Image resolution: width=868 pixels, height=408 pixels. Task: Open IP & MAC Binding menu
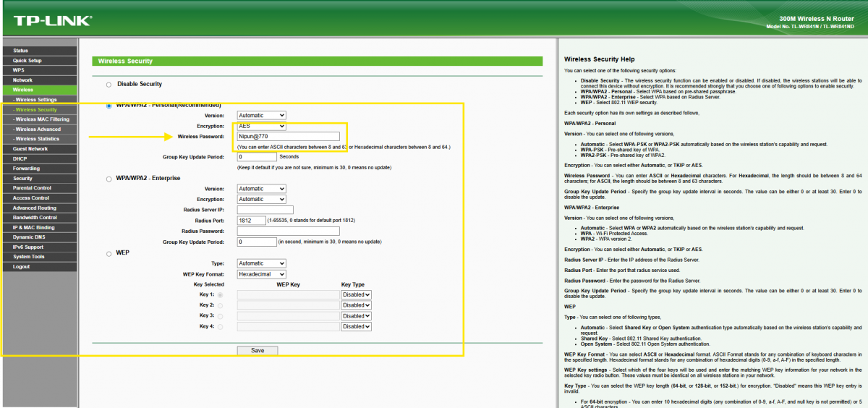38,227
